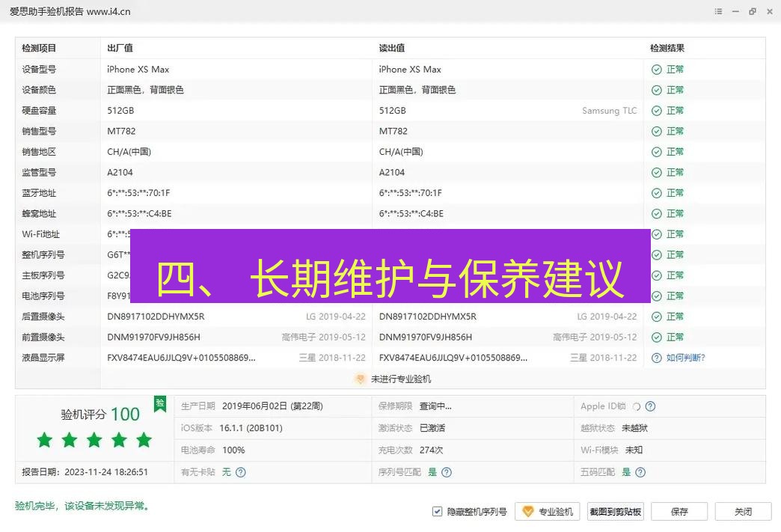Click the 专业验机 button
The height and width of the screenshot is (532, 781).
[548, 511]
